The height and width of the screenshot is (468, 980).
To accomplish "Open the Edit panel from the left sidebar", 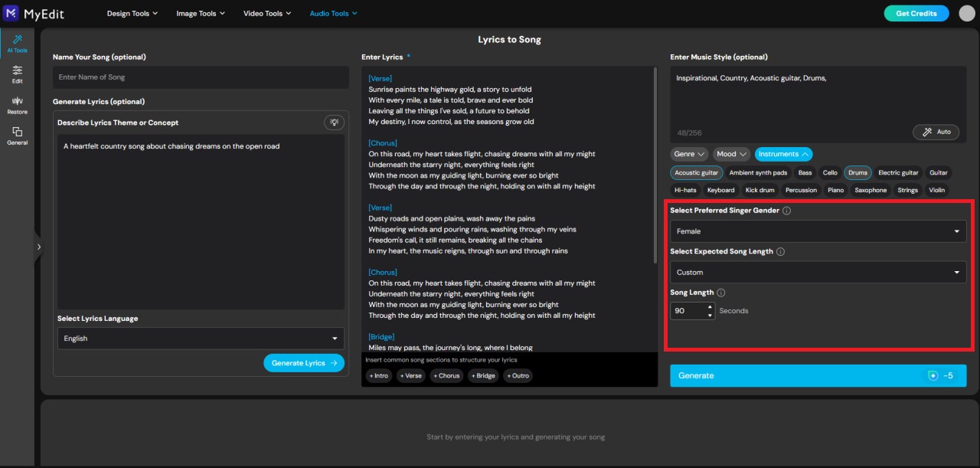I will [17, 73].
